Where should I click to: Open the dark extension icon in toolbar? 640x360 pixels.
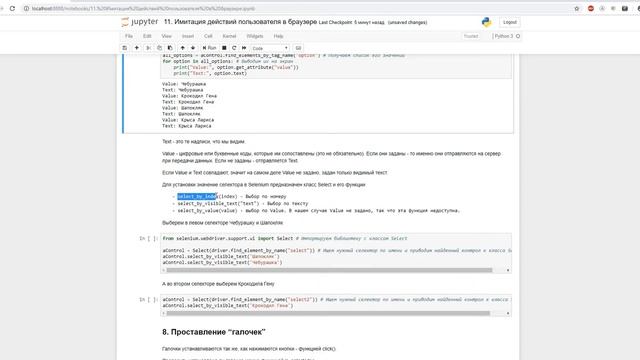(625, 8)
